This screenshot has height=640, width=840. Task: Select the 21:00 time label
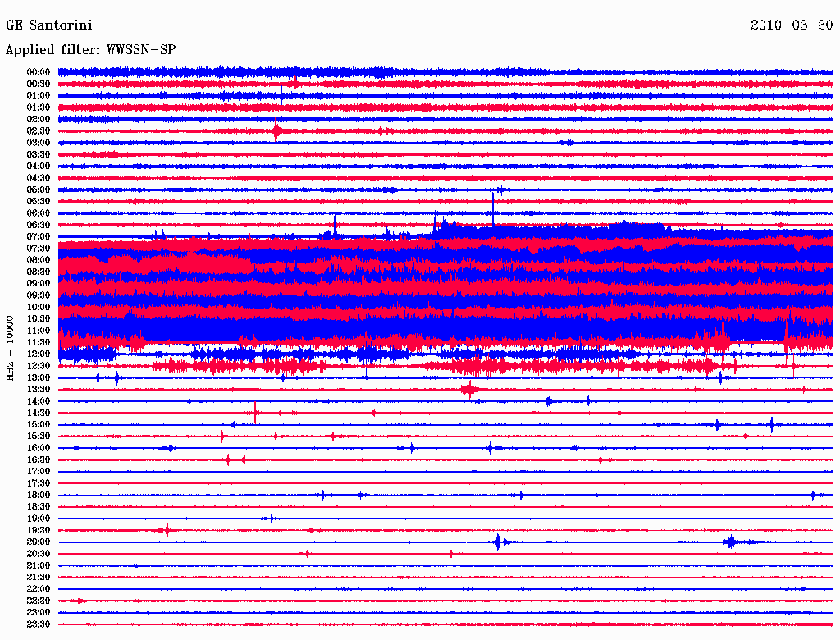[39, 565]
